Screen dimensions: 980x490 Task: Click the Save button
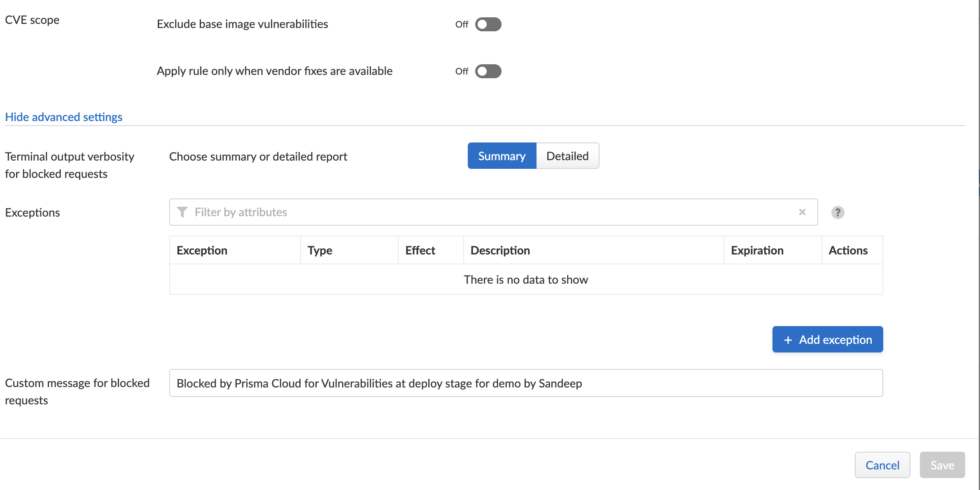(x=942, y=465)
